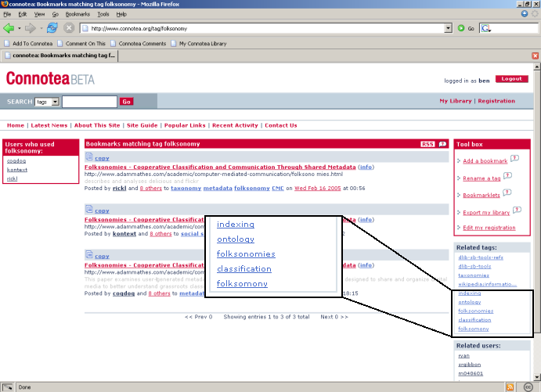This screenshot has height=392, width=541.
Task: Click the Stop loading icon
Action: tap(69, 28)
